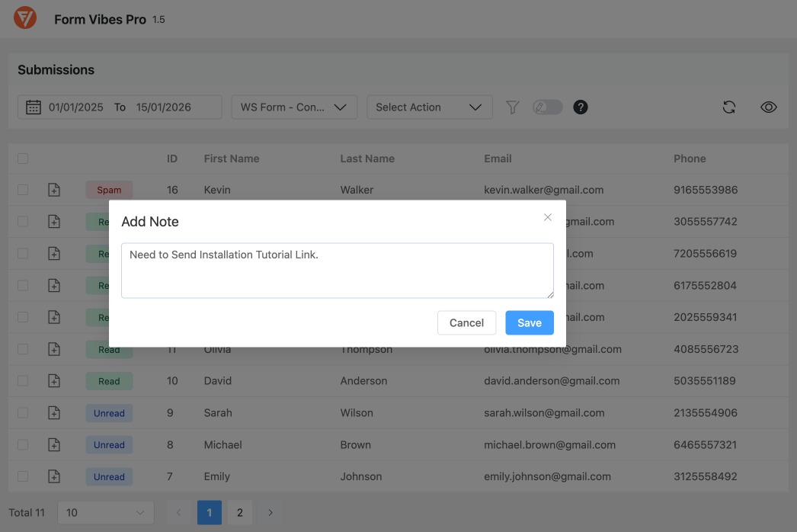
Task: Check the checkbox on Emily Johnson's row
Action: click(x=22, y=476)
